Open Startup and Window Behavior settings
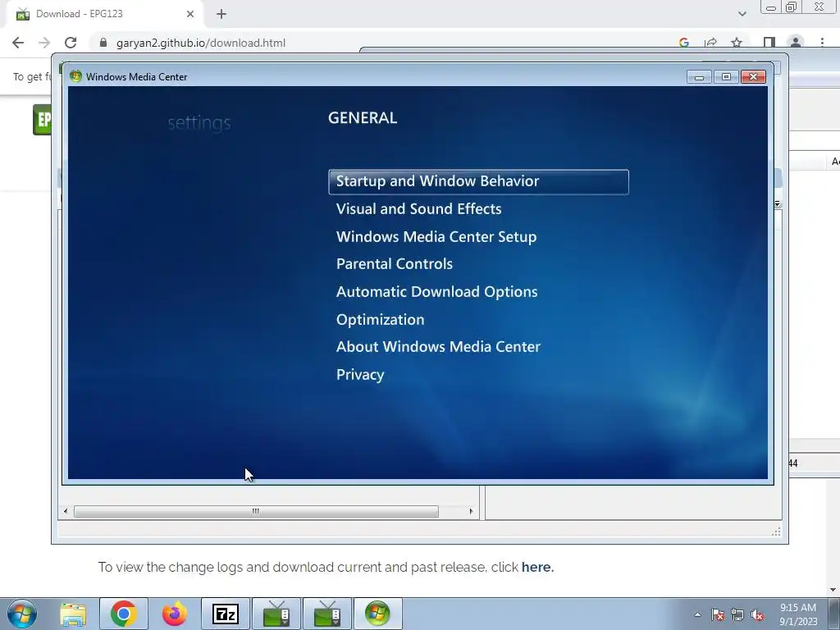The width and height of the screenshot is (840, 630). [478, 181]
